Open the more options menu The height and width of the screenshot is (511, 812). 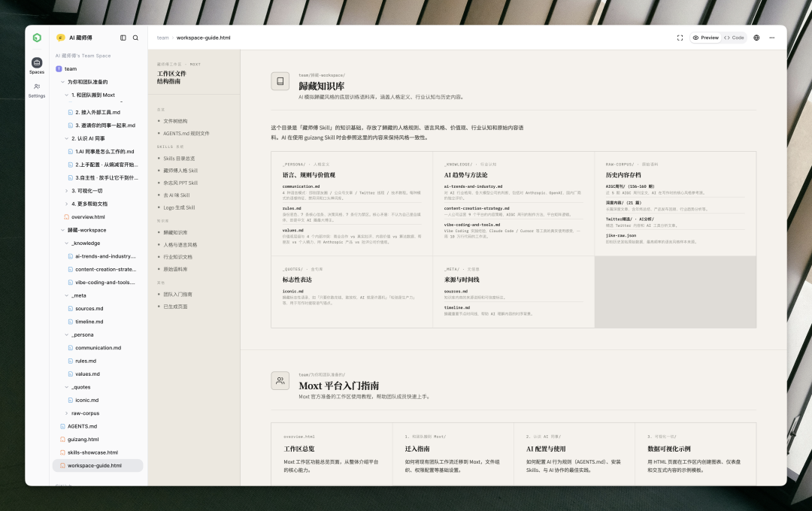(773, 37)
